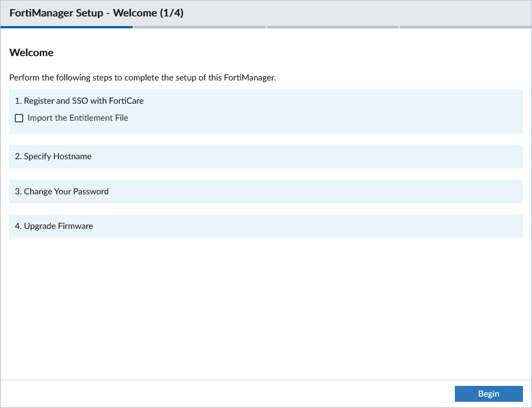This screenshot has width=532, height=408.
Task: Click the fourth progress bar segment
Action: pos(465,26)
